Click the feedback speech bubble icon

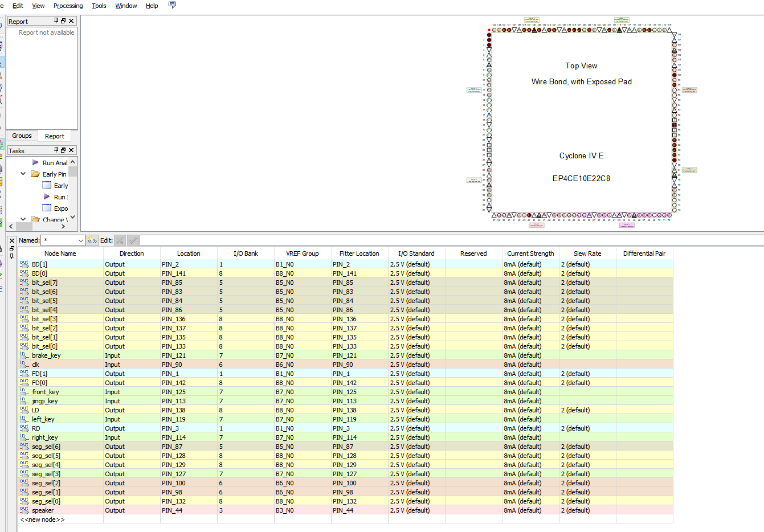(172, 5)
